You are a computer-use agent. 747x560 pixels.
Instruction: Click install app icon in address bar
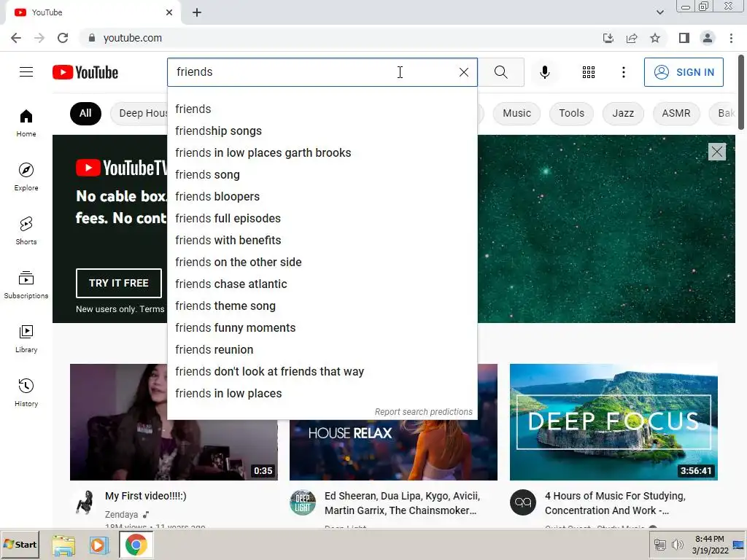(608, 38)
